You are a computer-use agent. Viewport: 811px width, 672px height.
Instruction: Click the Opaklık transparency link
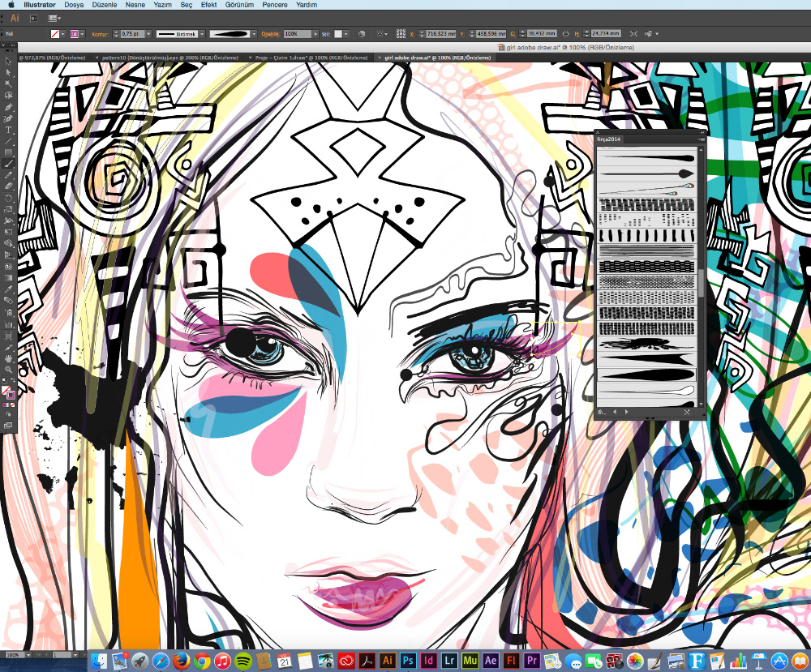pos(271,34)
